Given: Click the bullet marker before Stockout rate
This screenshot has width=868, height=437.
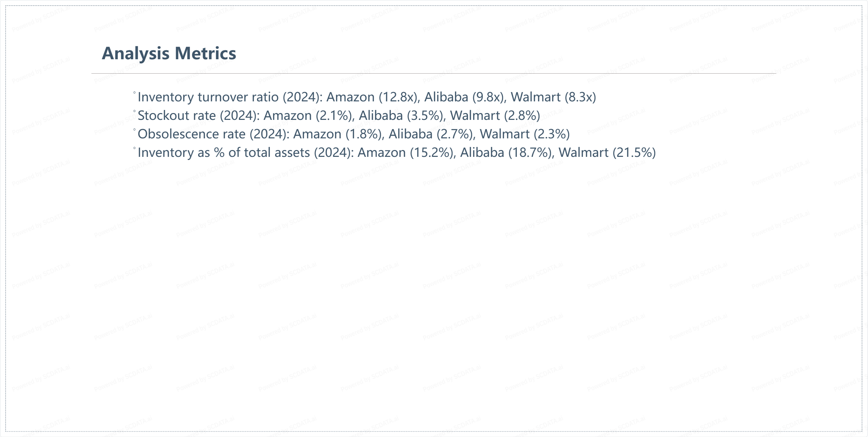Looking at the screenshot, I should click(x=135, y=111).
